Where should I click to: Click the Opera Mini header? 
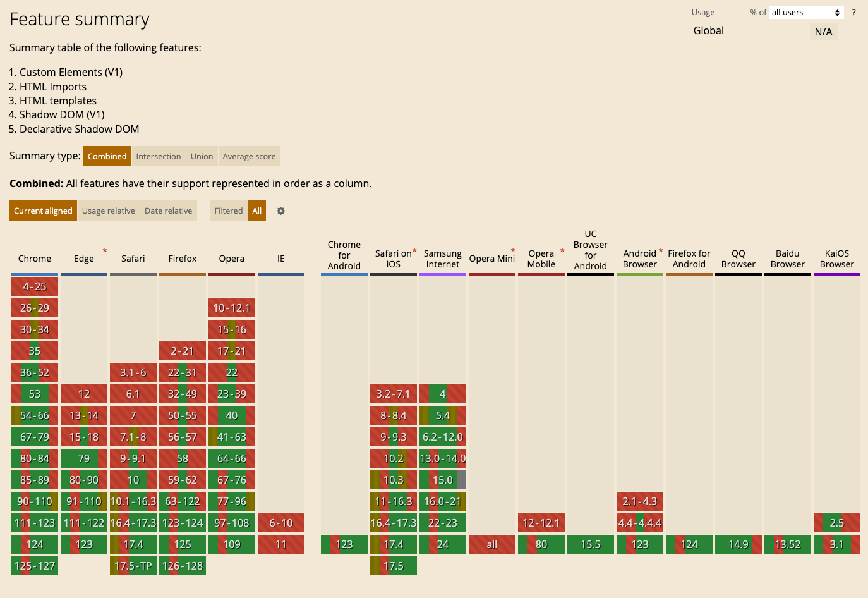pyautogui.click(x=492, y=259)
